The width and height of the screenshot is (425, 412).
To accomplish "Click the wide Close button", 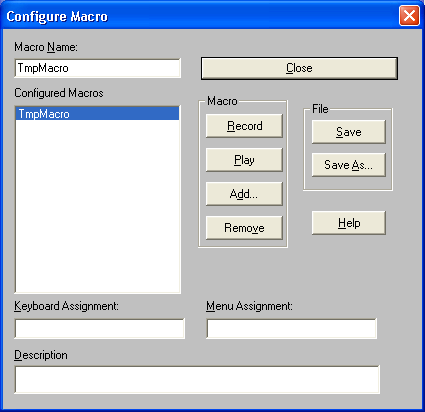I will click(x=299, y=68).
